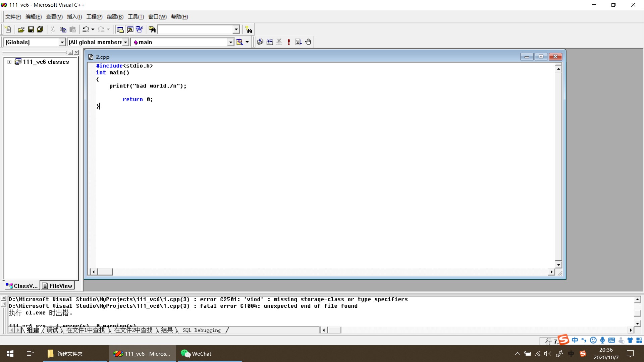Toggle the Output window icon

(130, 29)
